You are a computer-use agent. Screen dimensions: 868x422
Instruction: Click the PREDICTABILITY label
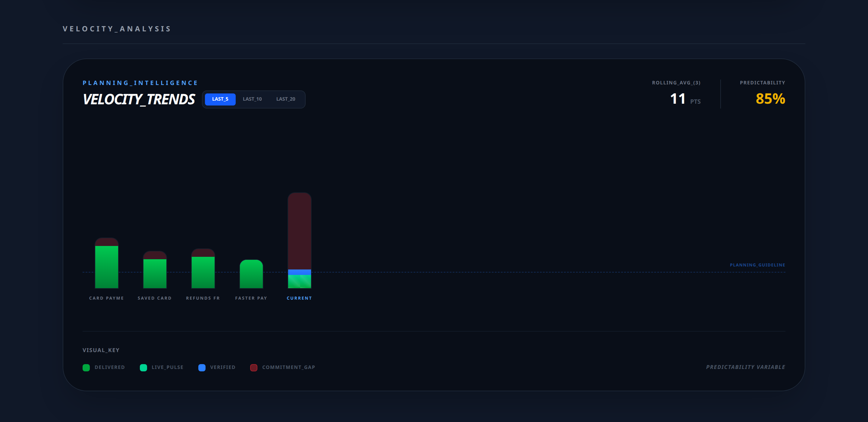pos(762,83)
